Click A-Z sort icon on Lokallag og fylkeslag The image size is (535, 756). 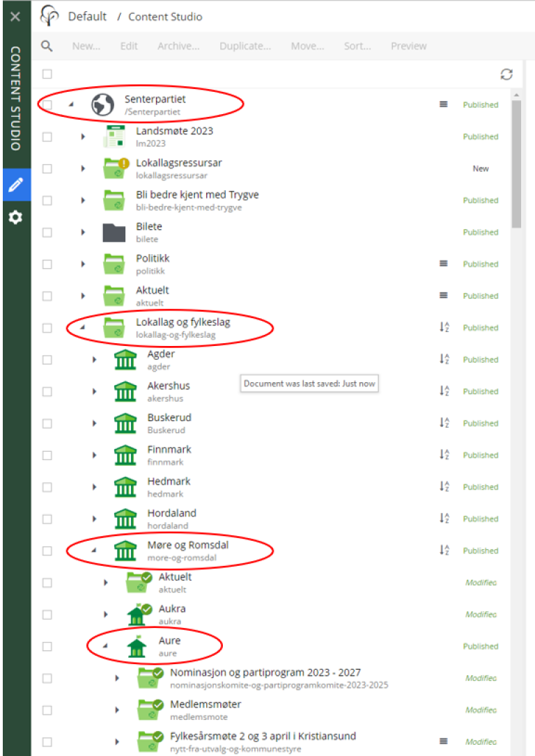click(444, 327)
